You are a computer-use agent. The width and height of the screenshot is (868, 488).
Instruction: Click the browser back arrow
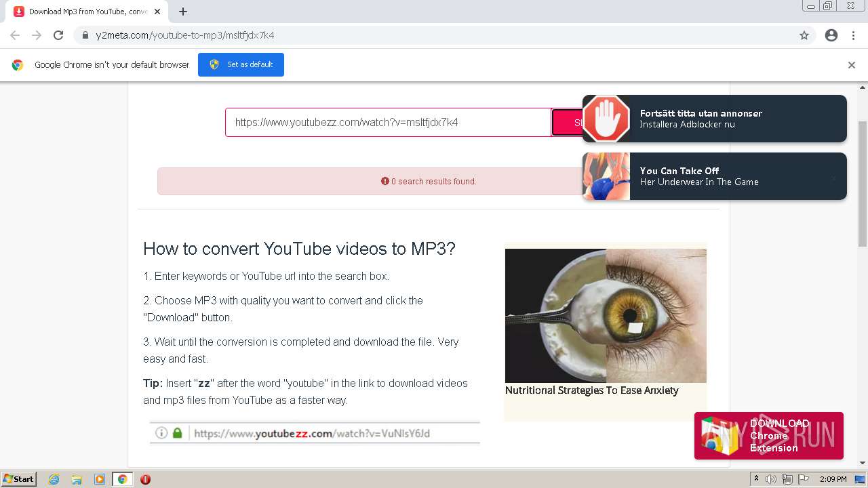(15, 35)
